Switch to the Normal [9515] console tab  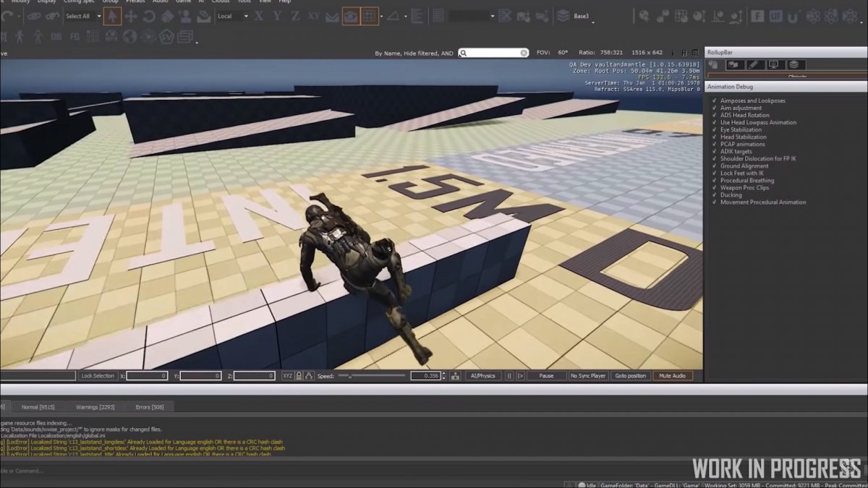tap(38, 407)
